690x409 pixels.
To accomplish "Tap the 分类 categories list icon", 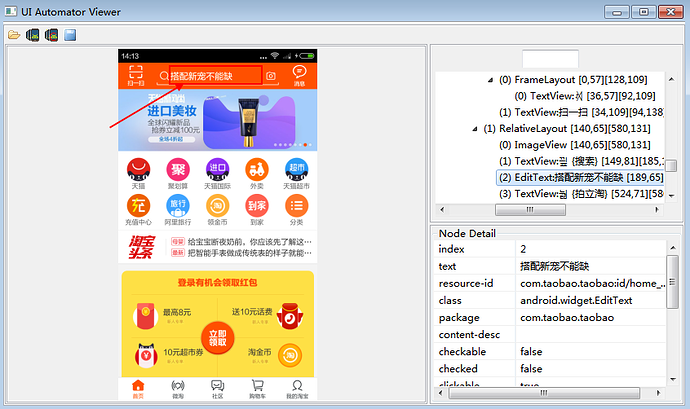I will coord(297,206).
